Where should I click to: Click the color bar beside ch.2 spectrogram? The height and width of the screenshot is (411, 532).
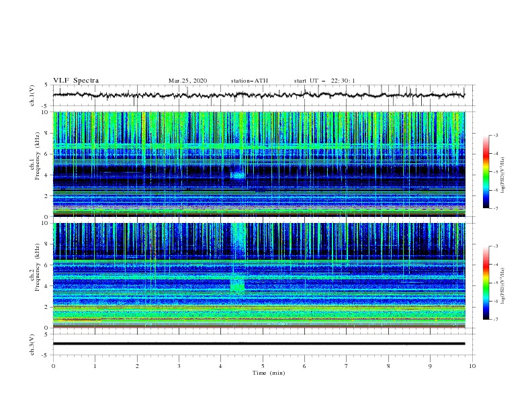point(486,283)
